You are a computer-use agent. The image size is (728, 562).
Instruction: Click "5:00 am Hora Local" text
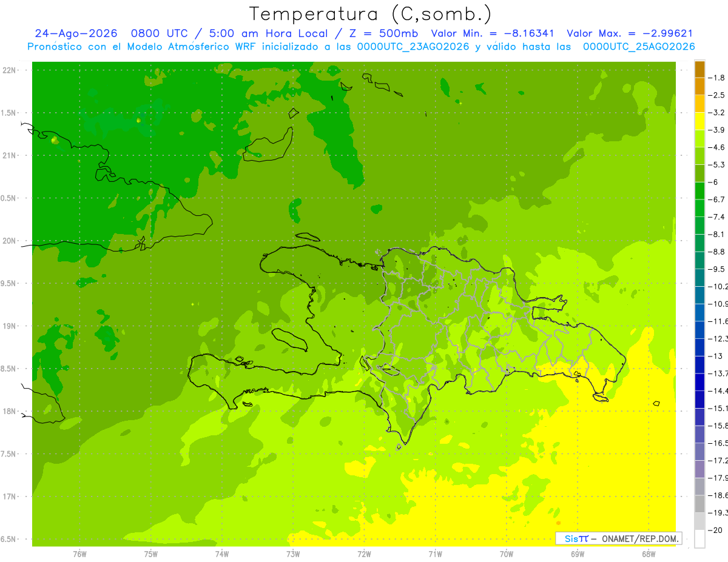pyautogui.click(x=267, y=33)
